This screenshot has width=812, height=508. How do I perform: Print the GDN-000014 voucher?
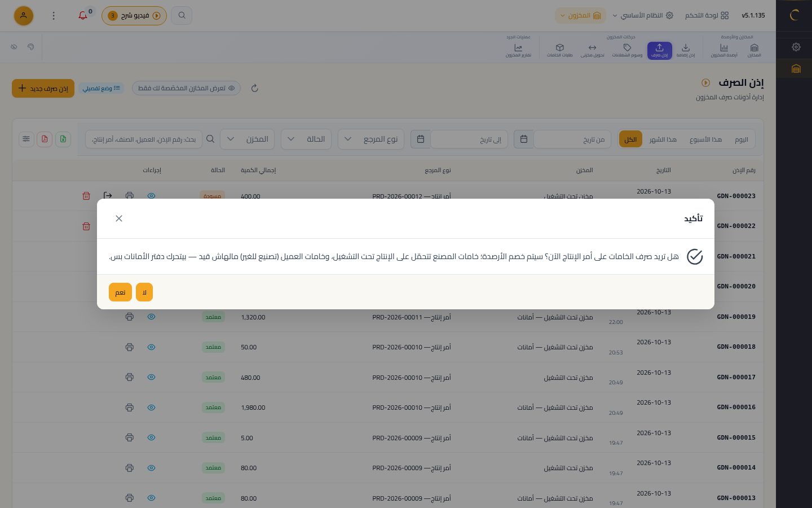tap(130, 468)
